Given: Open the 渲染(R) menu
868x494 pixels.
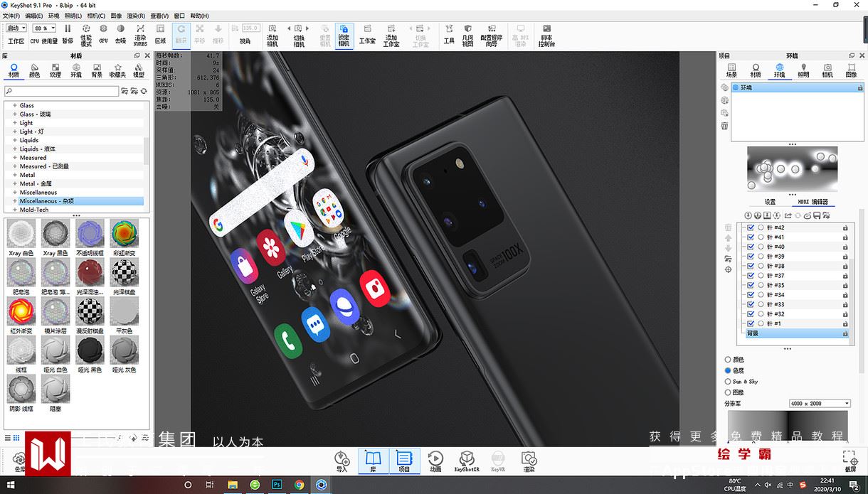Looking at the screenshot, I should click(136, 15).
